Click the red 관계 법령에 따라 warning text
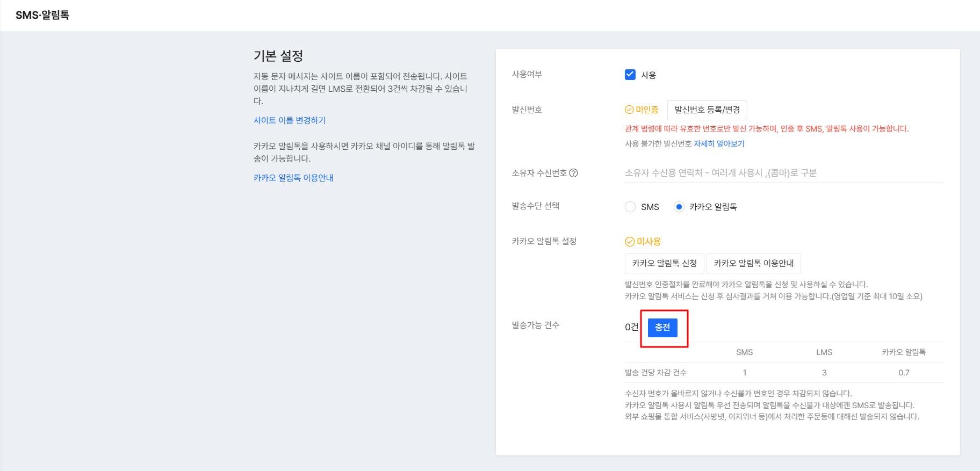Viewport: 980px width, 471px height. 767,129
